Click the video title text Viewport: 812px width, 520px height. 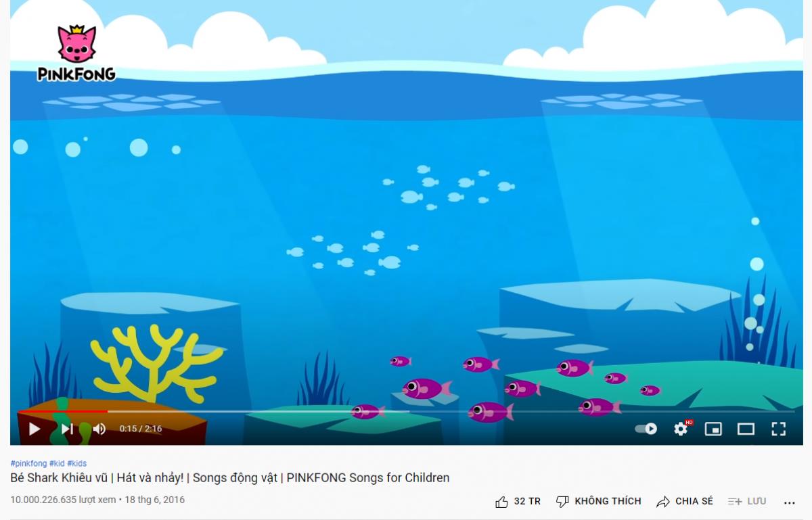click(230, 478)
